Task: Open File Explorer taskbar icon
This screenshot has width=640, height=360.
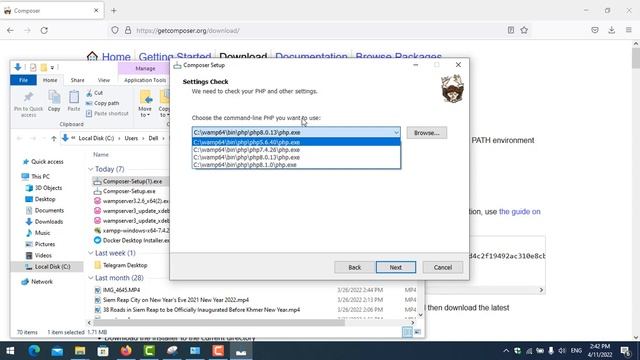Action: [x=80, y=351]
